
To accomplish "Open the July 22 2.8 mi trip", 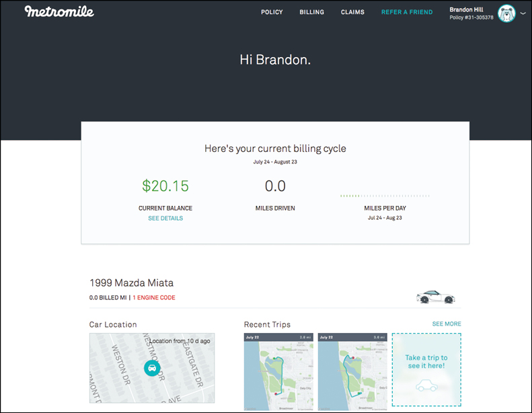I will point(278,371).
